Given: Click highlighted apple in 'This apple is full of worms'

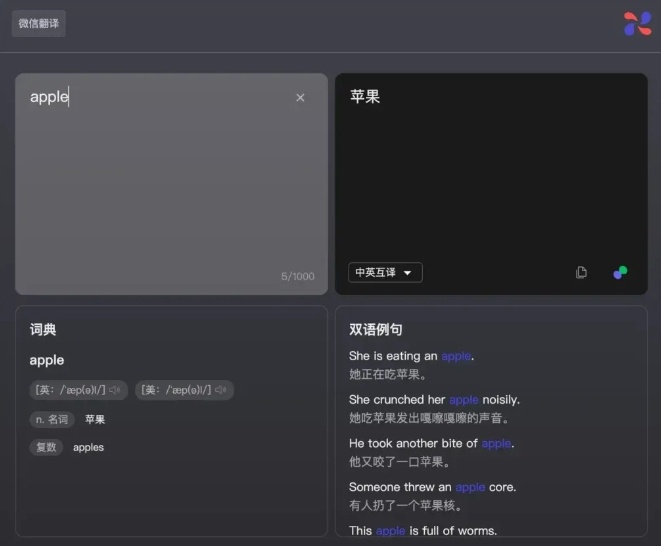Looking at the screenshot, I should click(x=390, y=531).
